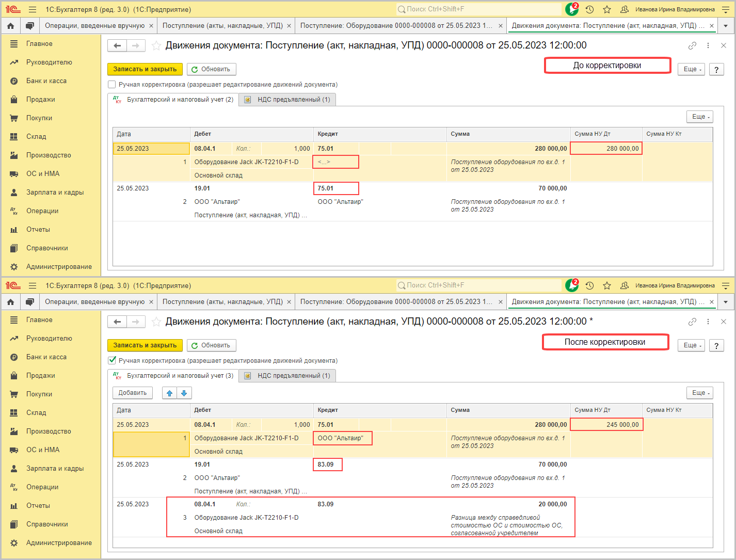Screen dimensions: 736x560
Task: Open Операции section in После корректировки window
Action: point(42,487)
